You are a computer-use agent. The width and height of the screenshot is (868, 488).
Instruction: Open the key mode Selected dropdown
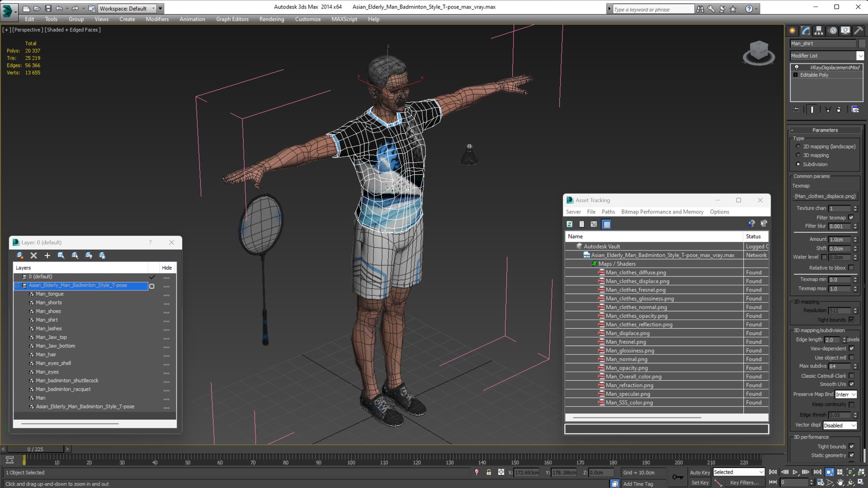739,472
